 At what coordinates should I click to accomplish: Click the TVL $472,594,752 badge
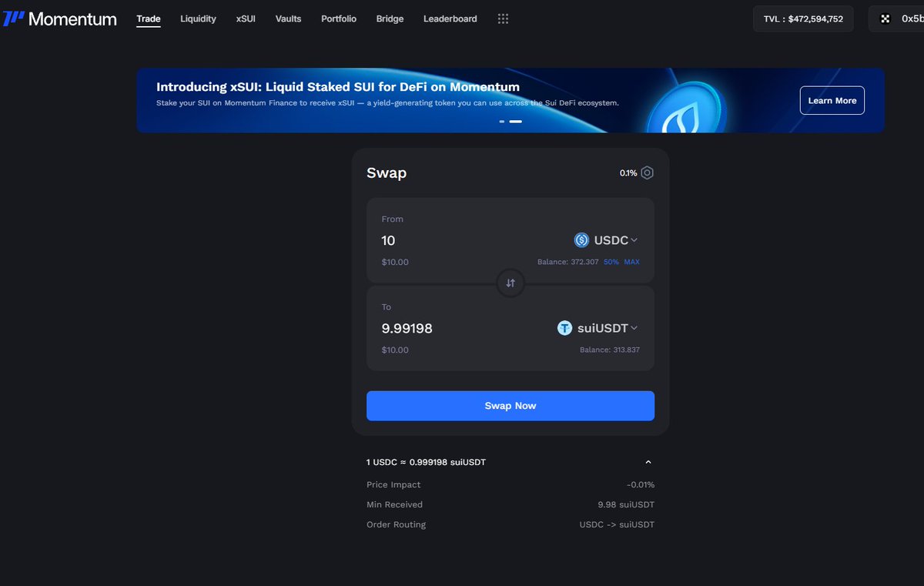point(803,18)
